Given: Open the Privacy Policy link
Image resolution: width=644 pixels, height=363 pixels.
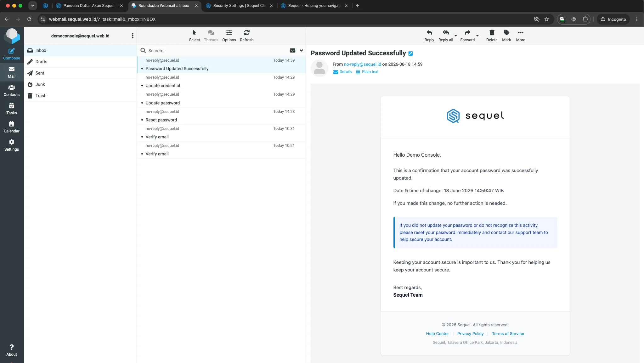Looking at the screenshot, I should coord(470,334).
